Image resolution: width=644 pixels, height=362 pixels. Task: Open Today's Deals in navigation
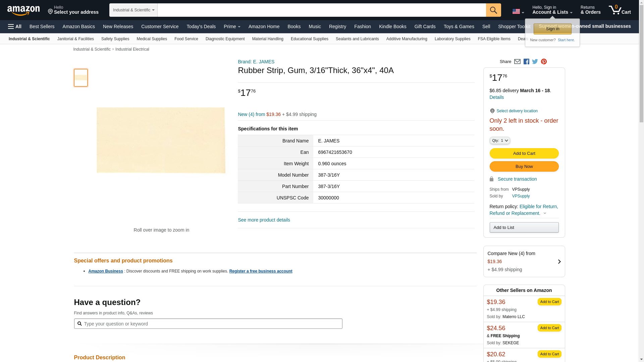201,26
